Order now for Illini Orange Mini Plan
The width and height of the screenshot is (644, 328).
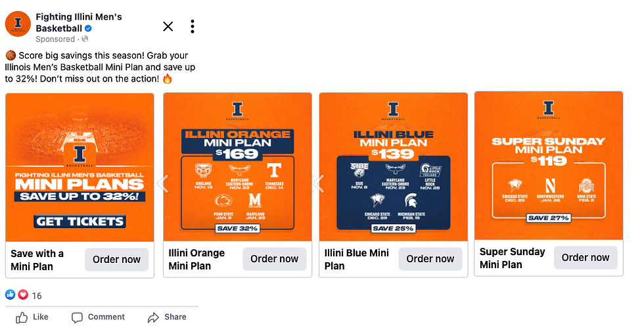[x=275, y=258]
